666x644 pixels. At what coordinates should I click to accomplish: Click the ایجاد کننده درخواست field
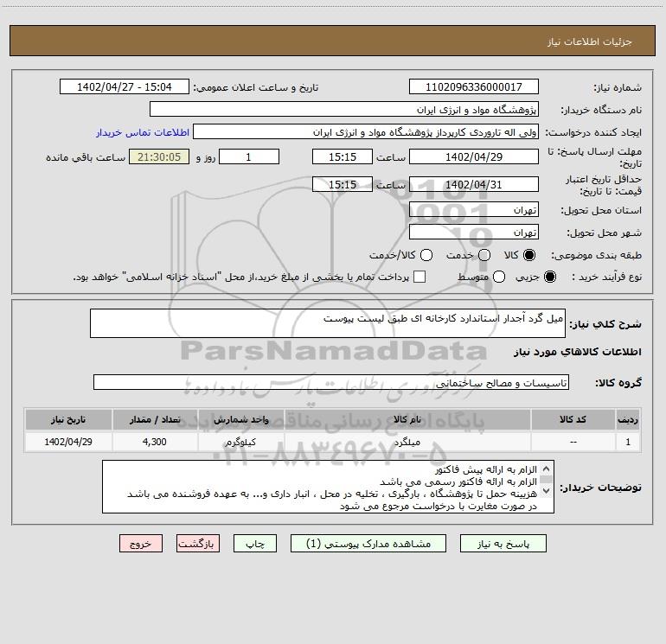pos(366,131)
